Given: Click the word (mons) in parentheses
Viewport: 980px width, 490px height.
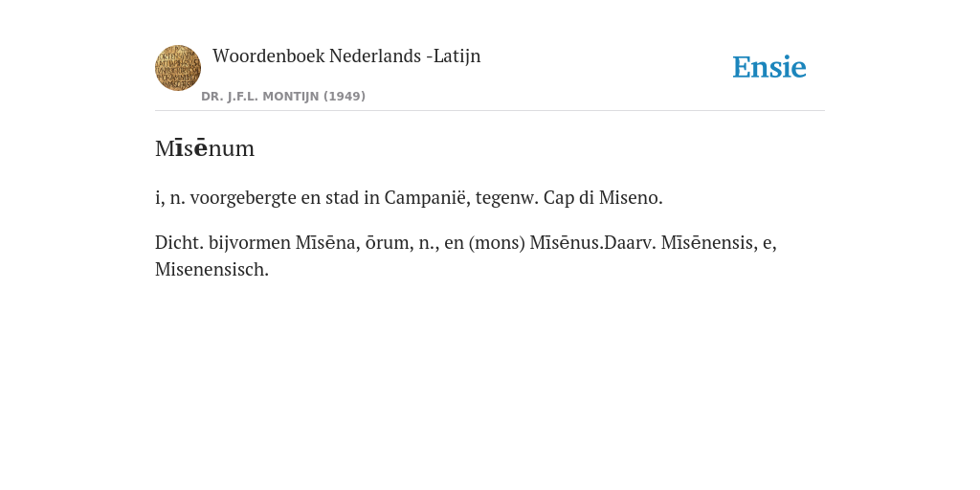Looking at the screenshot, I should coord(497,242).
